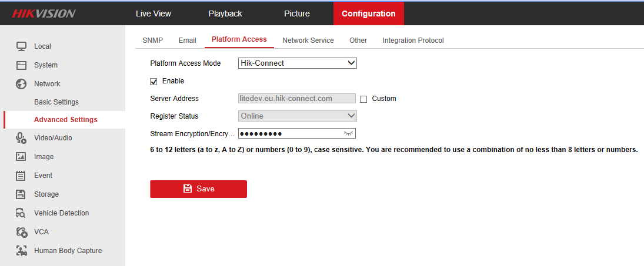Switch to the Playback tab
The height and width of the screenshot is (266, 644).
coord(225,14)
